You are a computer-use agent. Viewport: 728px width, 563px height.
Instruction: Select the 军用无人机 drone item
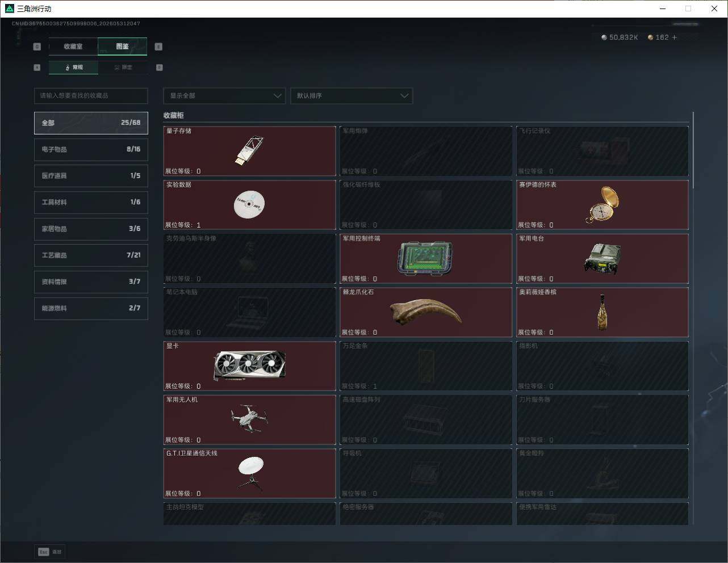[x=249, y=420]
